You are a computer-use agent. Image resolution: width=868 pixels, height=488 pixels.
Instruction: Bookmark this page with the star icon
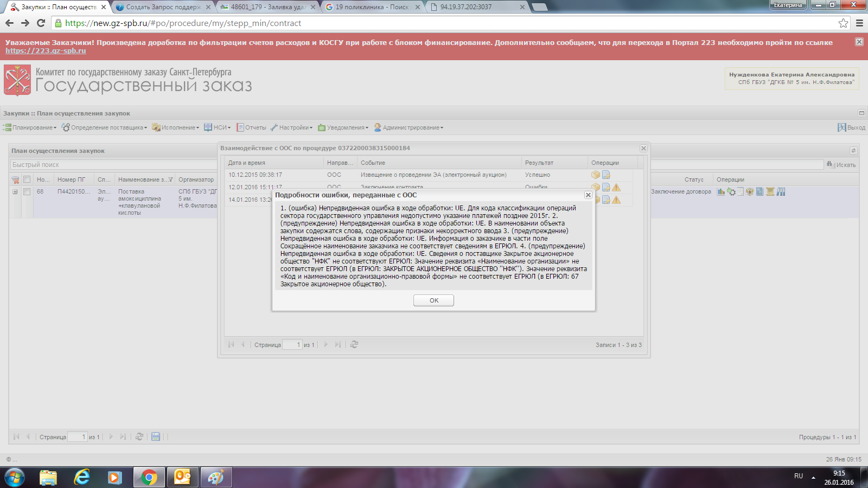[843, 23]
